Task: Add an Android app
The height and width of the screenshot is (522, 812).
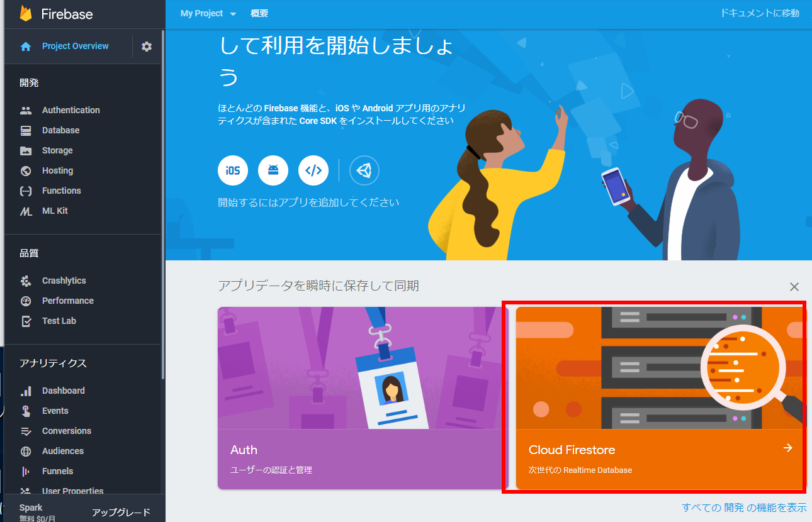Action: [x=273, y=170]
